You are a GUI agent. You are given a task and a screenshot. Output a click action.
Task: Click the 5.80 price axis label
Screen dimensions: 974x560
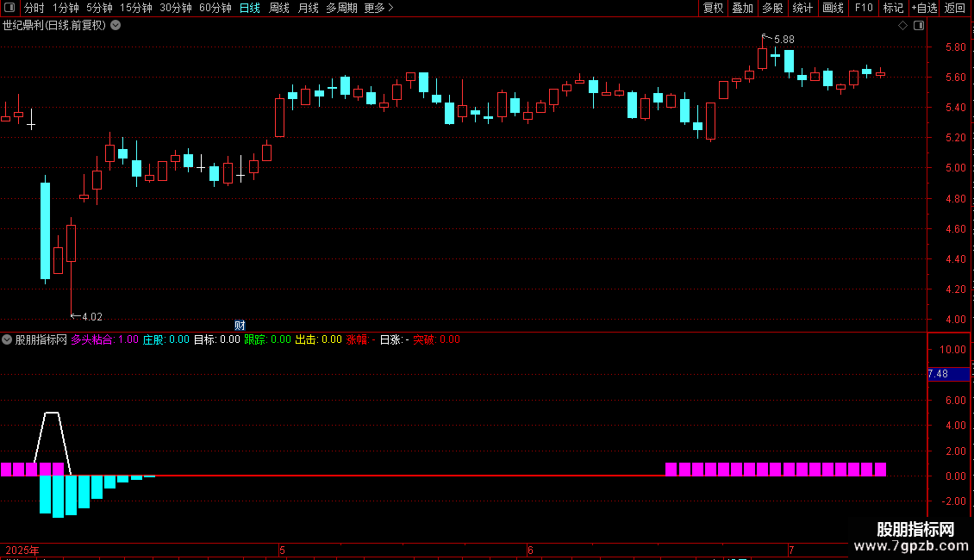pyautogui.click(x=955, y=47)
